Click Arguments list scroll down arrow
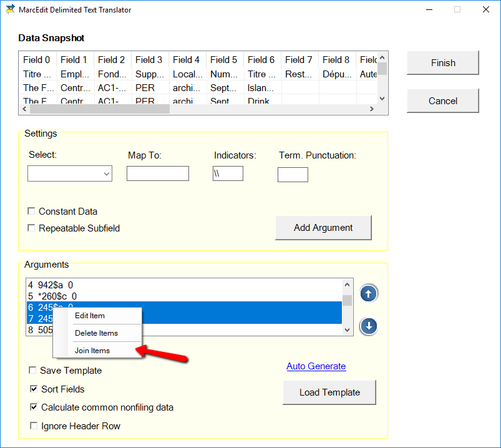The width and height of the screenshot is (501, 448). click(348, 330)
